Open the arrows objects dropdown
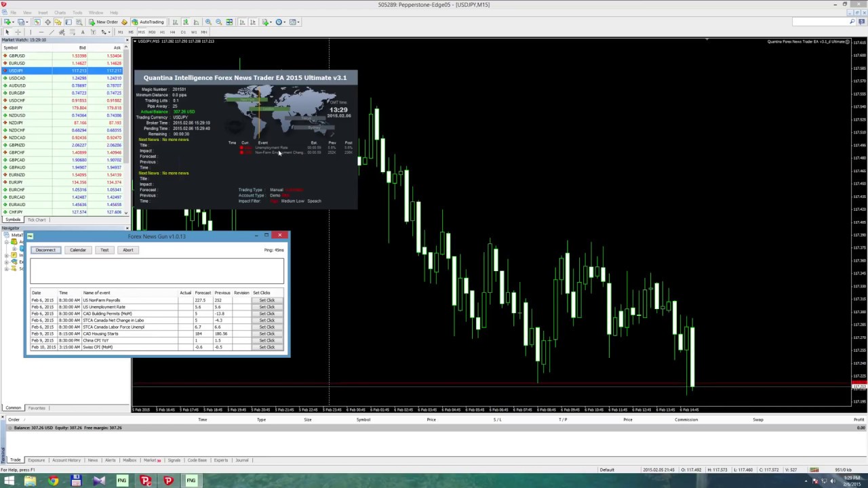The width and height of the screenshot is (868, 488). [105, 32]
